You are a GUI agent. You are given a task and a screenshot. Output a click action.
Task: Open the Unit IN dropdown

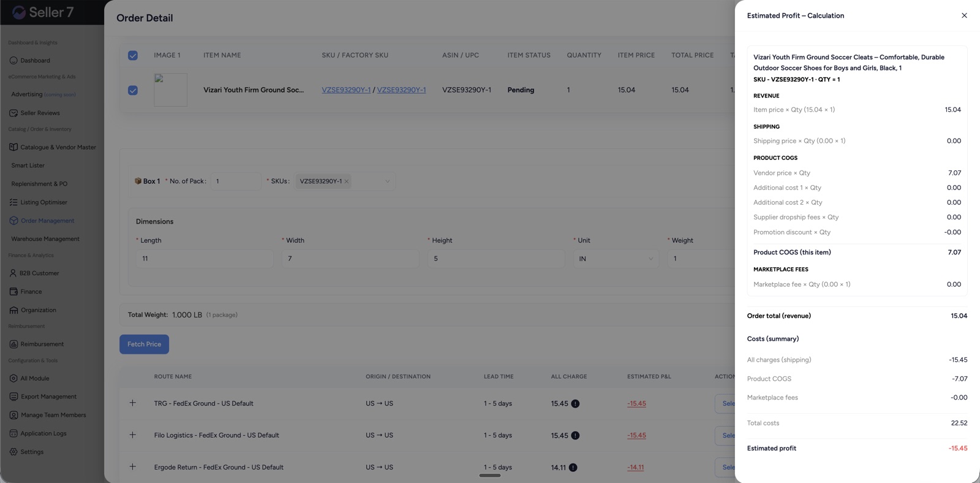tap(616, 259)
